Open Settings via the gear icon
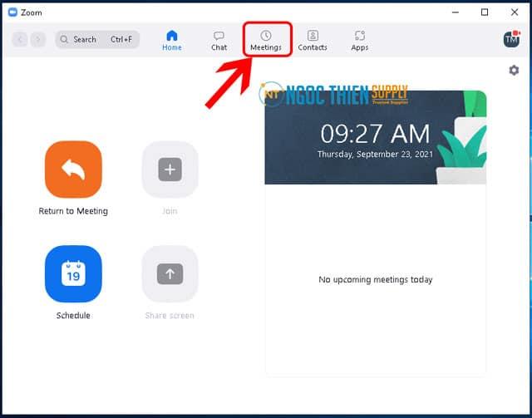The width and height of the screenshot is (532, 418). click(514, 71)
